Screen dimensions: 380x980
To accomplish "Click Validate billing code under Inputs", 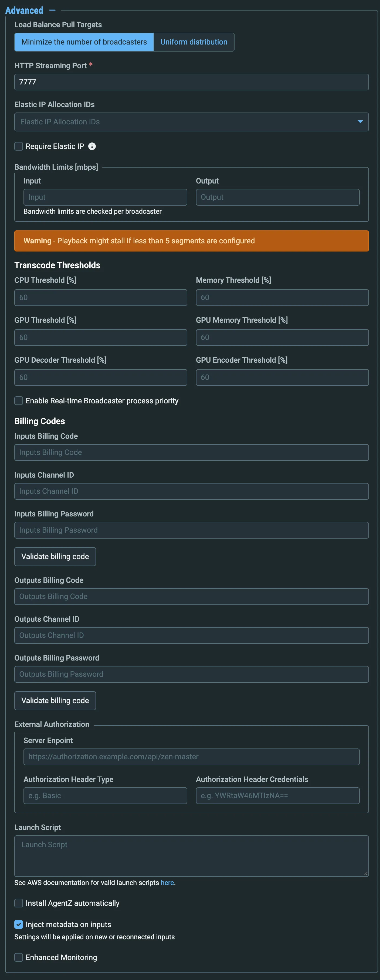I will [x=55, y=557].
